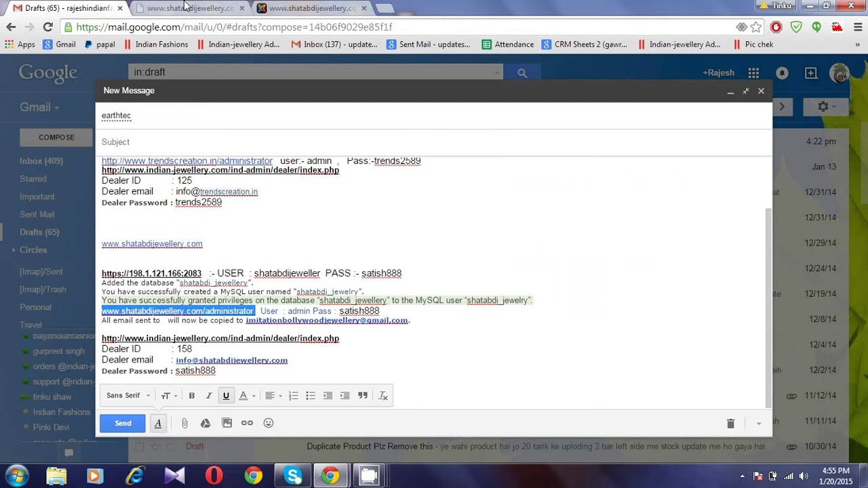Viewport: 868px width, 488px height.
Task: Click the blue Gmail search button
Action: click(522, 73)
